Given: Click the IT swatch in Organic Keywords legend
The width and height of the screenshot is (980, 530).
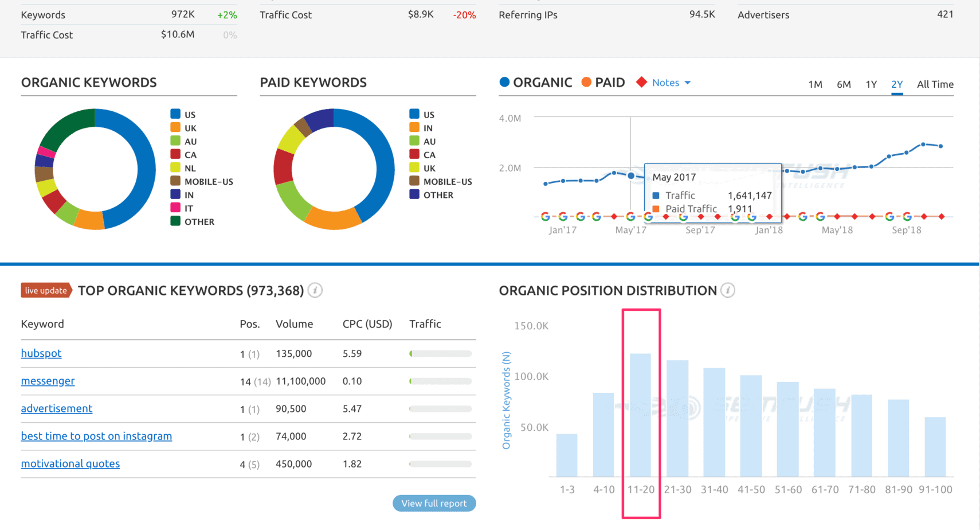Looking at the screenshot, I should click(175, 208).
